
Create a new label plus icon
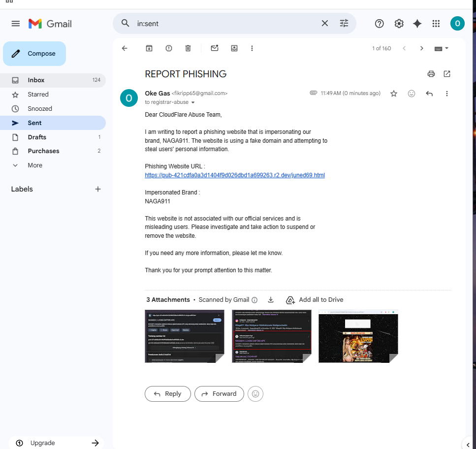(98, 189)
